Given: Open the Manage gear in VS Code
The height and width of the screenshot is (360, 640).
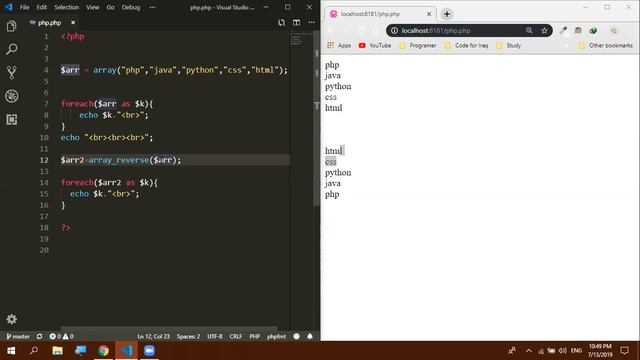Looking at the screenshot, I should click(x=11, y=319).
